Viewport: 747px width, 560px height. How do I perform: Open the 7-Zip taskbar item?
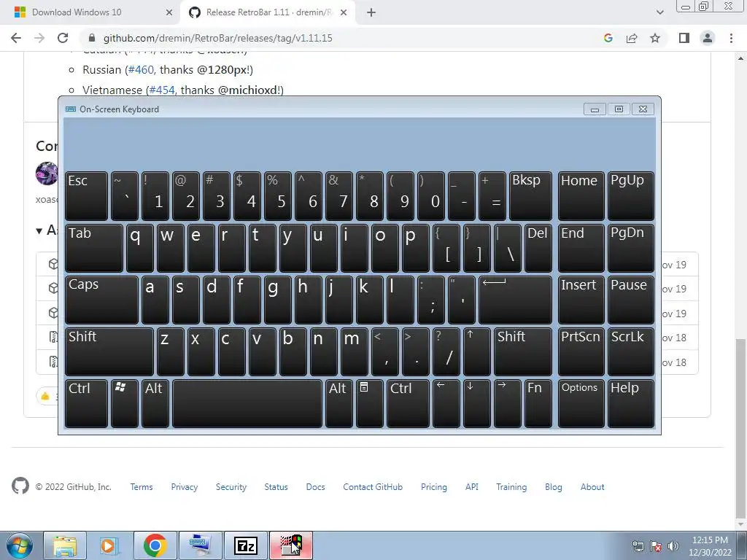point(247,545)
